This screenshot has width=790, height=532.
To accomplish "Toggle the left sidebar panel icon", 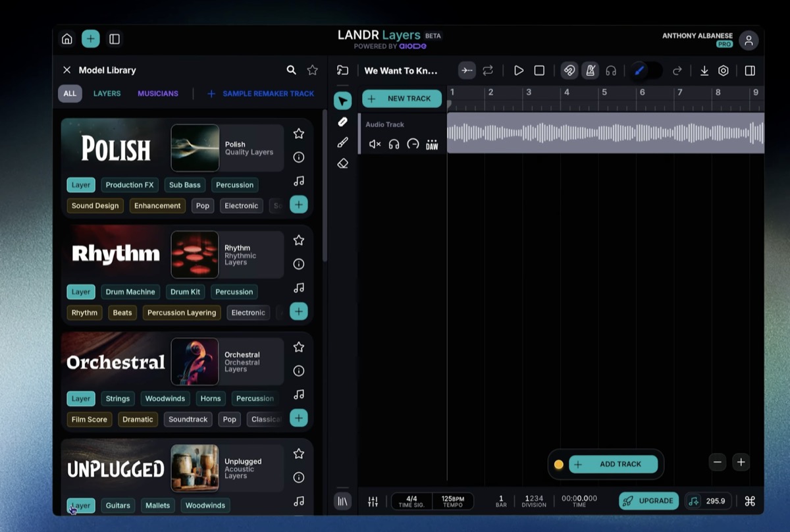I will [x=115, y=39].
